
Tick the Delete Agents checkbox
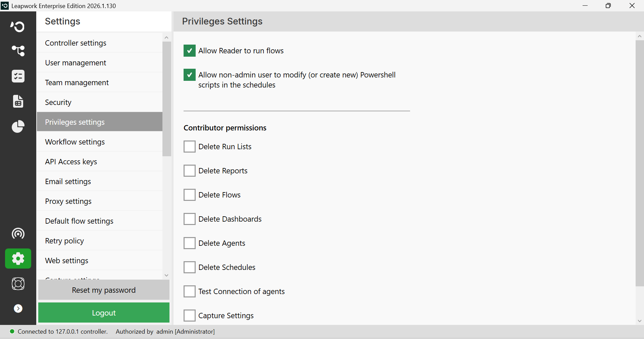[x=190, y=243]
